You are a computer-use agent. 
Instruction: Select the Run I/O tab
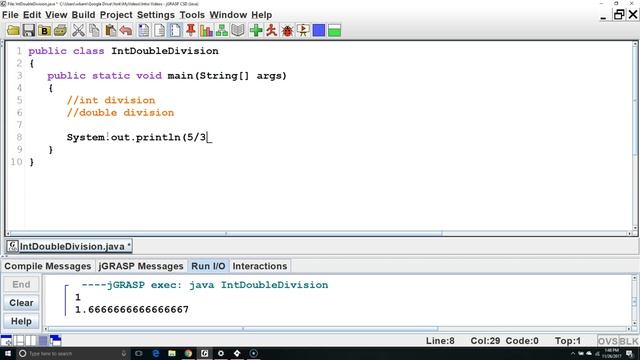click(208, 266)
